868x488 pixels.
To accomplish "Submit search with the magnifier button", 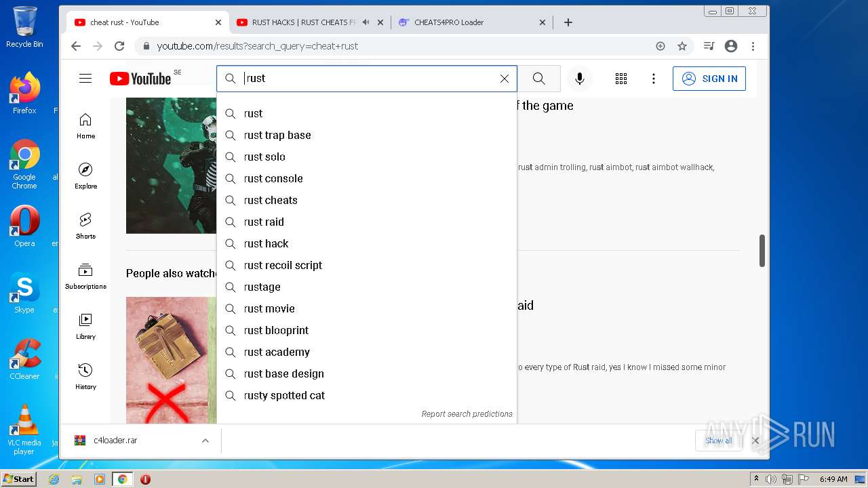I will click(538, 79).
